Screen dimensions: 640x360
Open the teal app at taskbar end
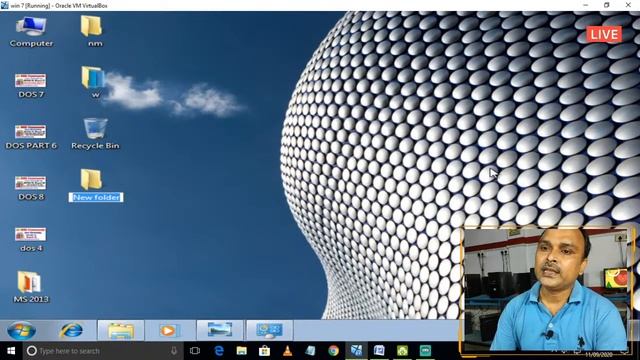(x=425, y=351)
